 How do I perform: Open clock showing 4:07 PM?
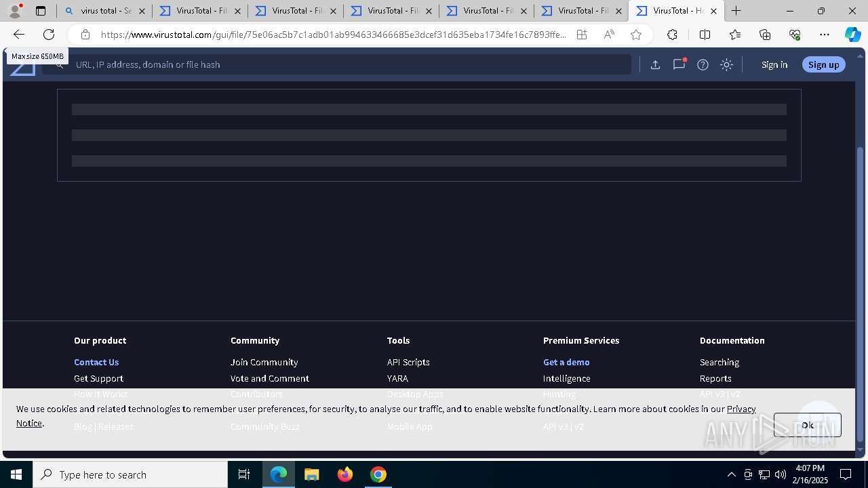810,474
